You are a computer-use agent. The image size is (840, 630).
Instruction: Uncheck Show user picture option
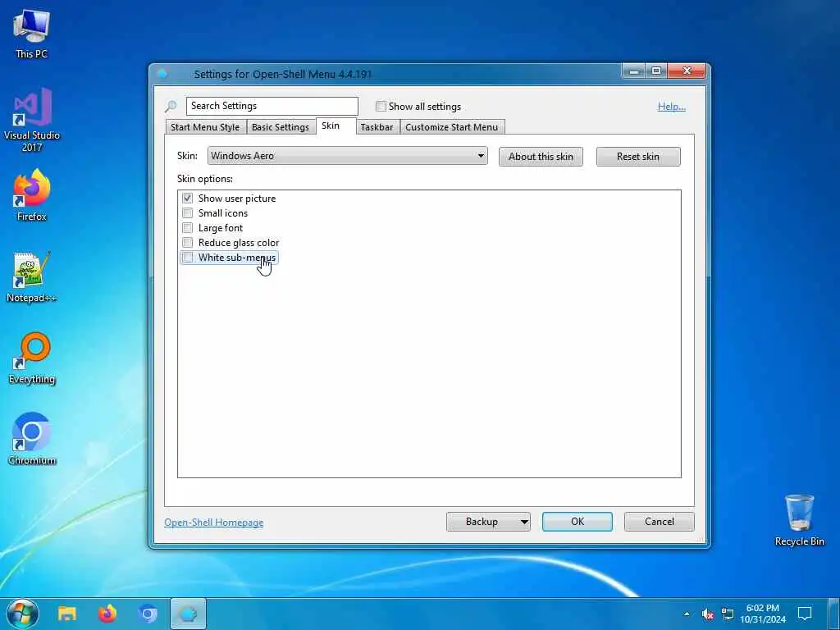coord(187,199)
